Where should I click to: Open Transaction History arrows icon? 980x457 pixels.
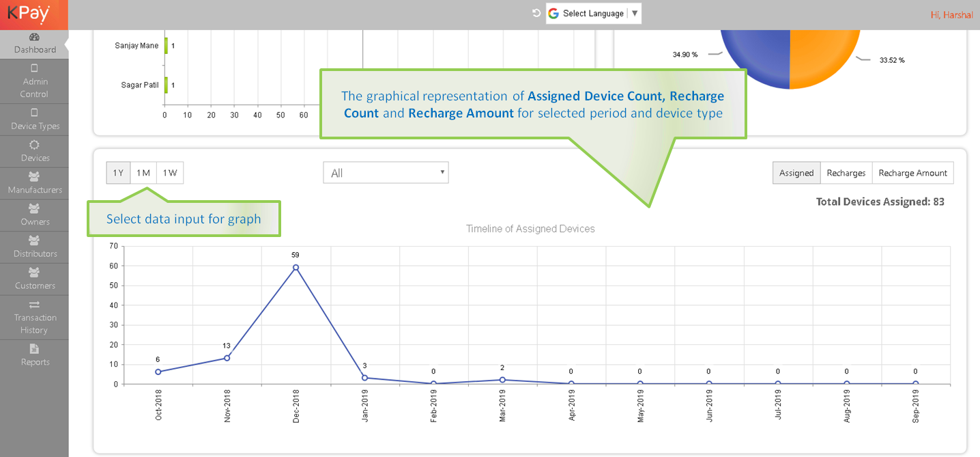pos(34,305)
